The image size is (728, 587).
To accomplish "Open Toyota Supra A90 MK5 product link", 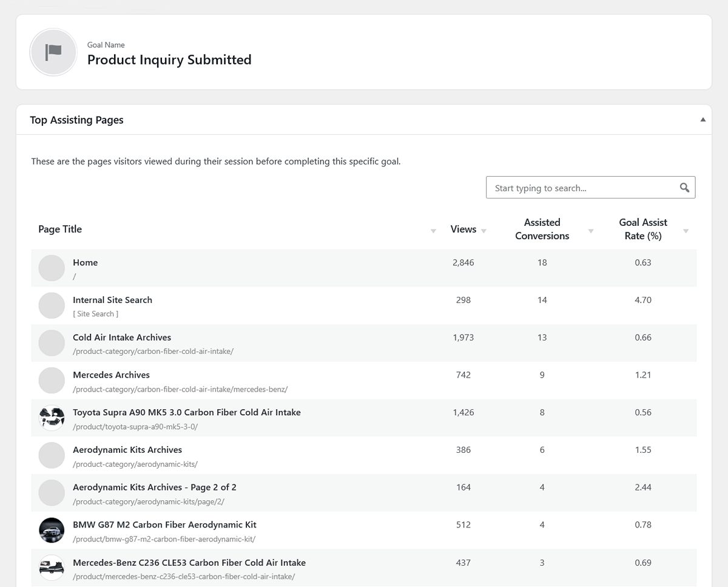I will coord(187,412).
